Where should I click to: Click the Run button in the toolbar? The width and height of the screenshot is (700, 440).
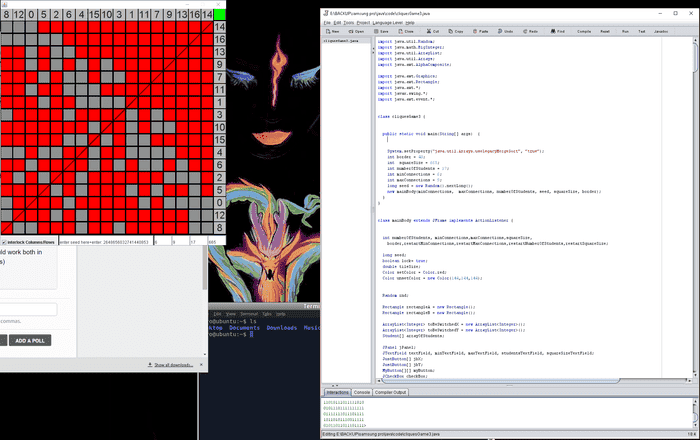point(625,31)
